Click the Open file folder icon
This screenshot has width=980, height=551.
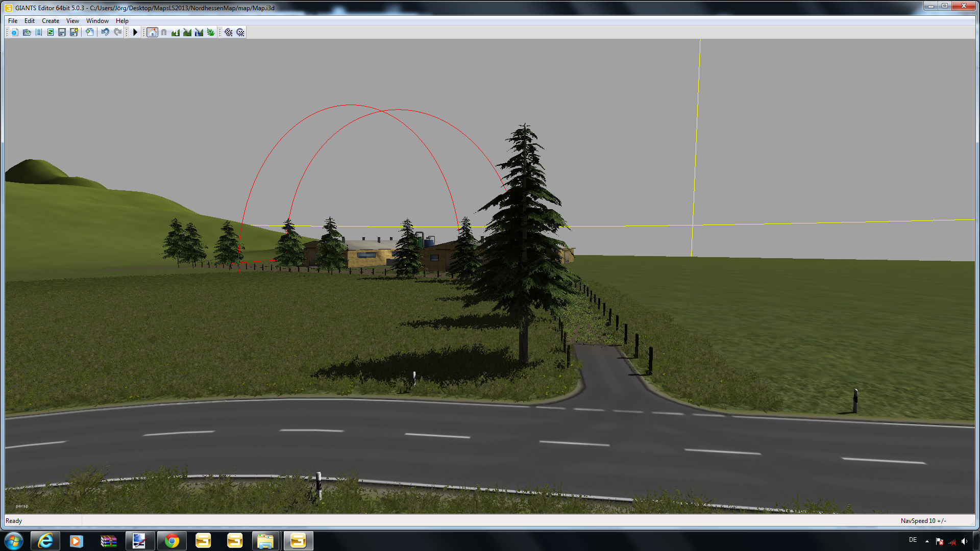coord(27,32)
